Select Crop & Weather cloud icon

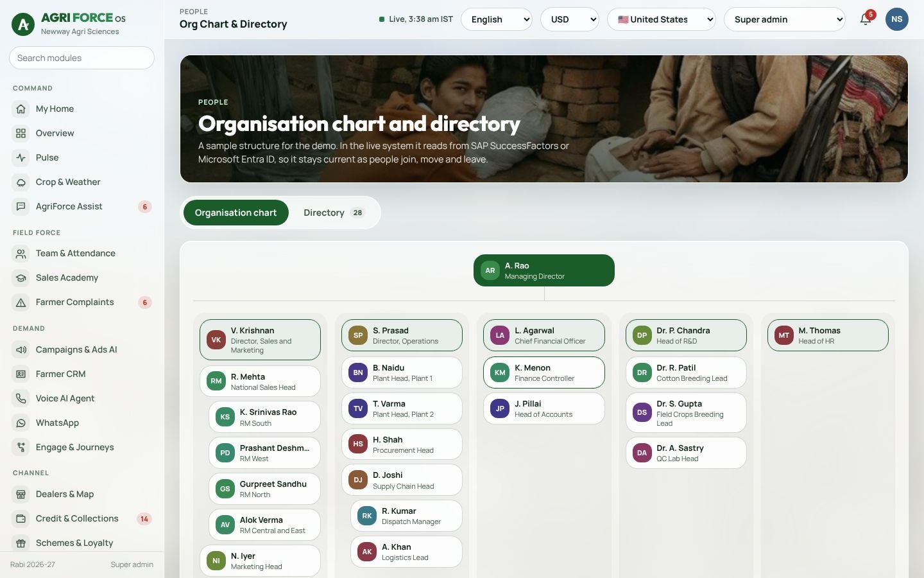coord(21,182)
